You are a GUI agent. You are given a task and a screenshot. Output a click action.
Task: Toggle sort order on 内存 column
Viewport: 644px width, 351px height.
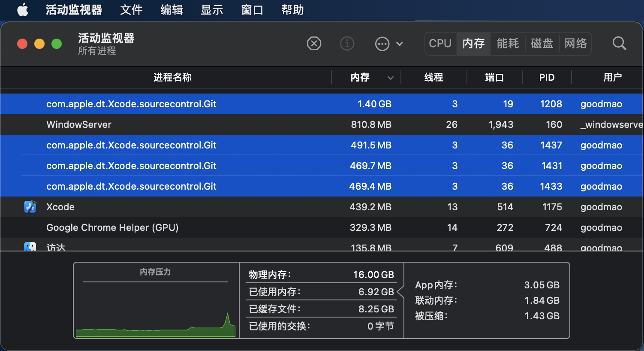click(x=366, y=77)
